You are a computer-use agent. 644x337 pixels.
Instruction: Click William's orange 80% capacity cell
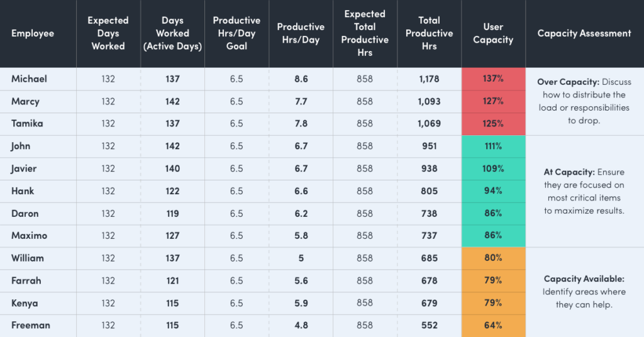tap(493, 258)
